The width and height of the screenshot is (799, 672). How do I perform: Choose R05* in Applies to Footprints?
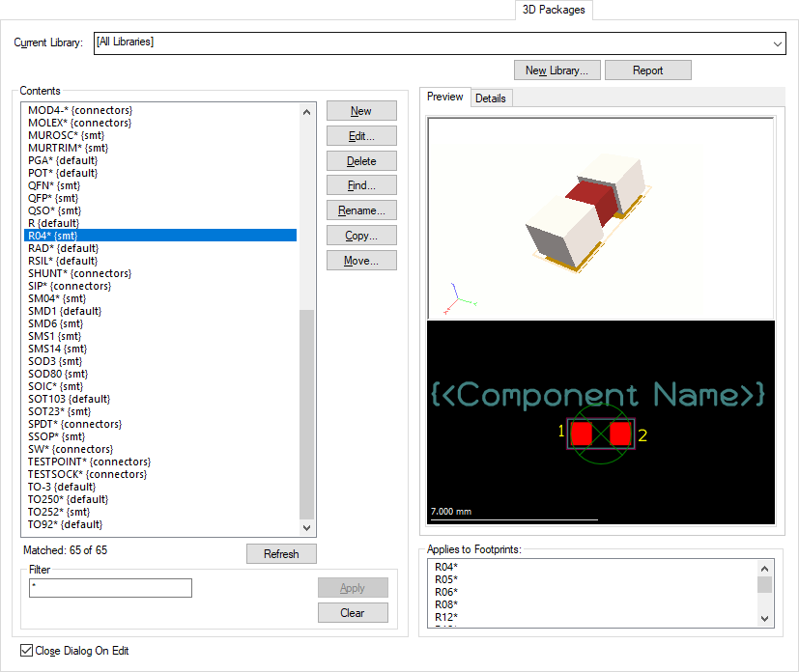coord(446,579)
